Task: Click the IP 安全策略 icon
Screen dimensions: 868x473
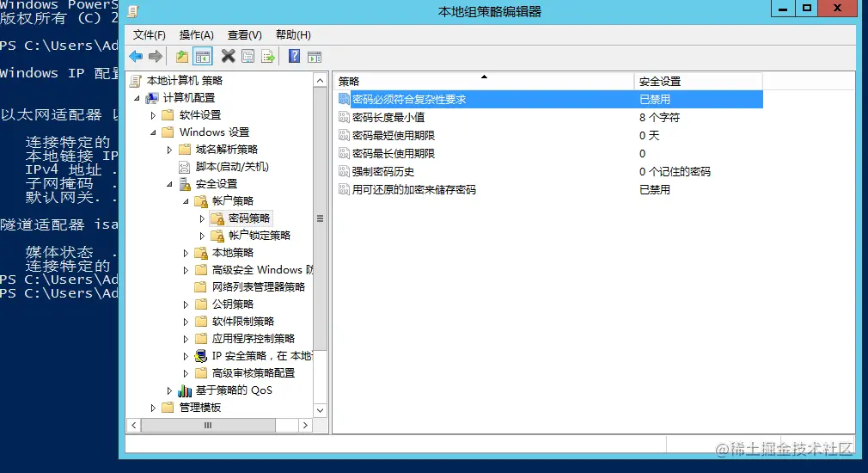Action: (201, 355)
